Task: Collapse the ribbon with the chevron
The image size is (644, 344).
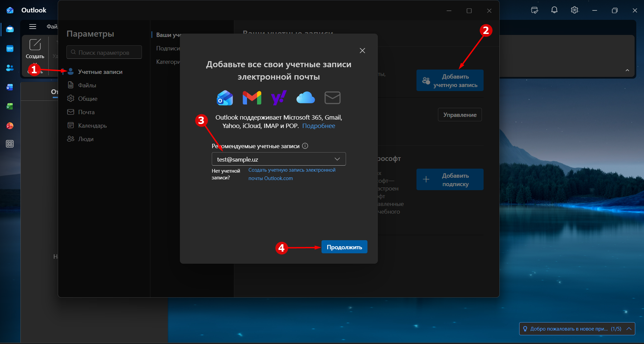Action: (x=627, y=70)
